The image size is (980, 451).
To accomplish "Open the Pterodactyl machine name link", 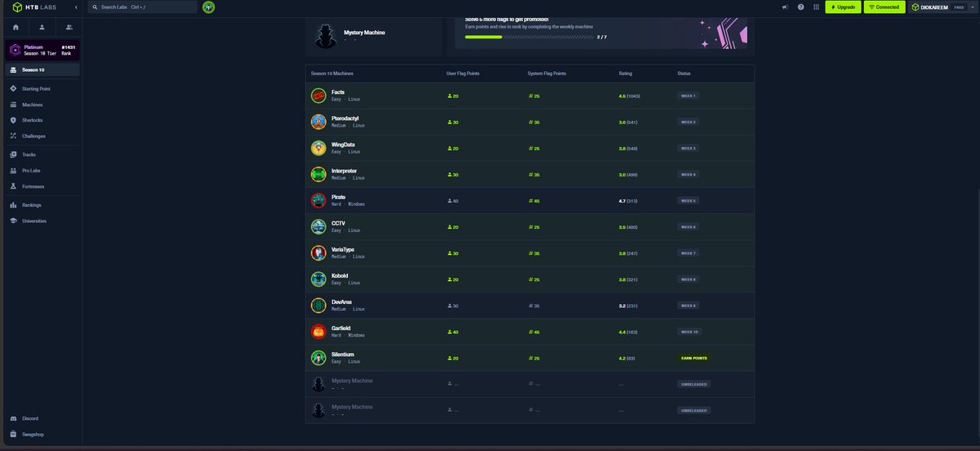I will click(x=345, y=118).
